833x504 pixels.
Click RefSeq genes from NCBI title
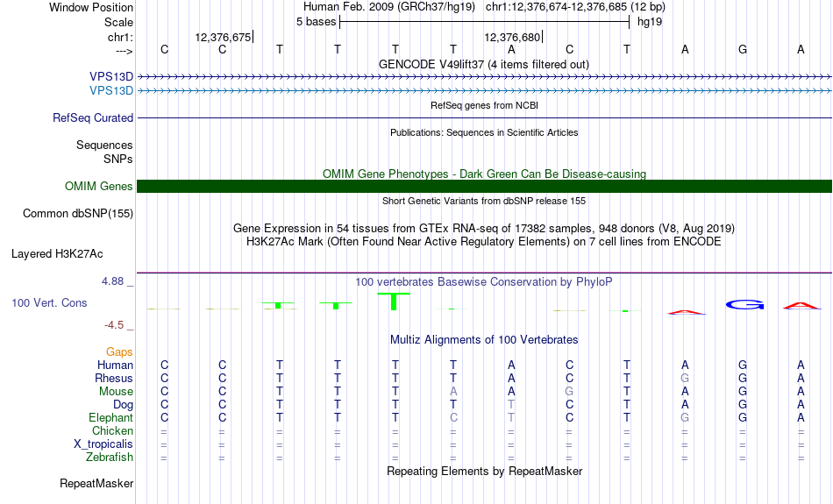click(x=485, y=105)
